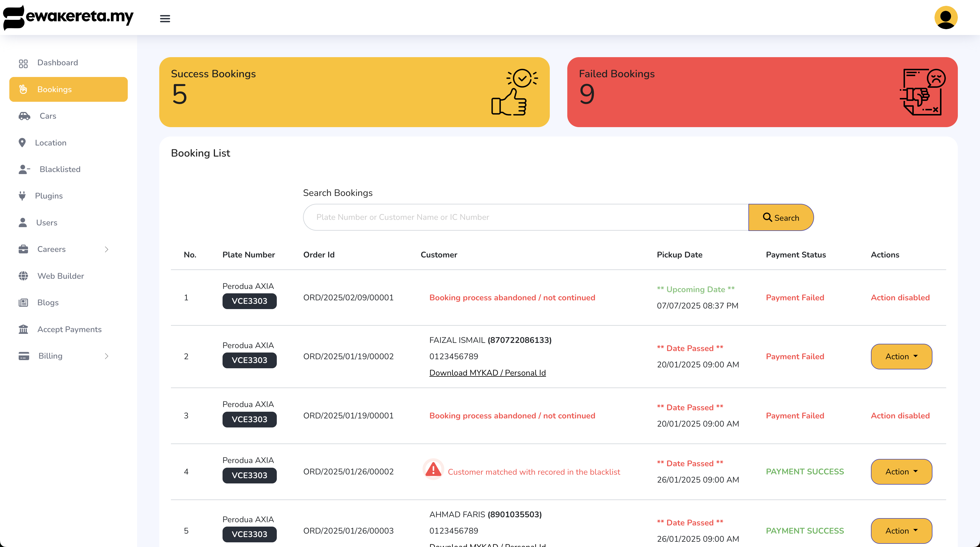Screen dimensions: 980x547
Task: Expand the Billing submenu chevron
Action: pyautogui.click(x=106, y=356)
